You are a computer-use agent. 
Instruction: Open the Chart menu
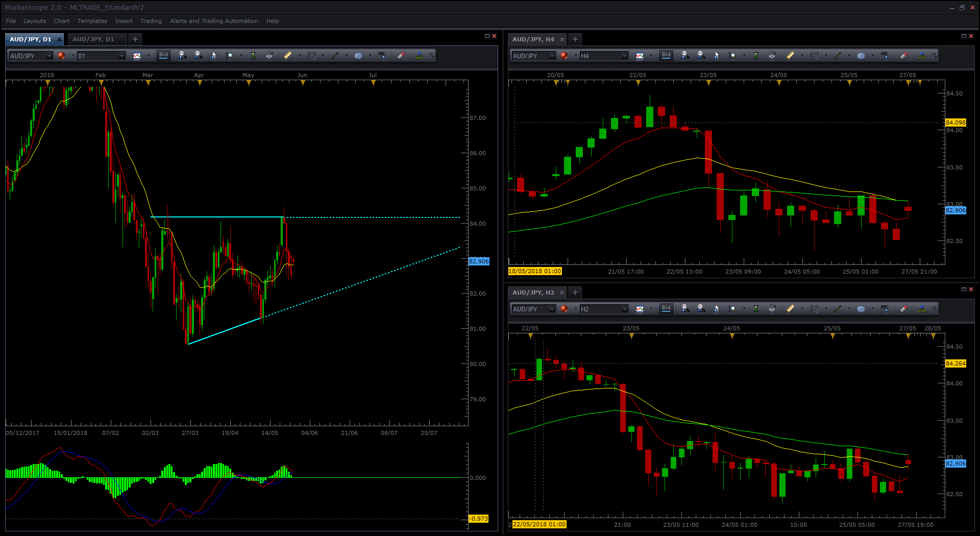tap(62, 21)
